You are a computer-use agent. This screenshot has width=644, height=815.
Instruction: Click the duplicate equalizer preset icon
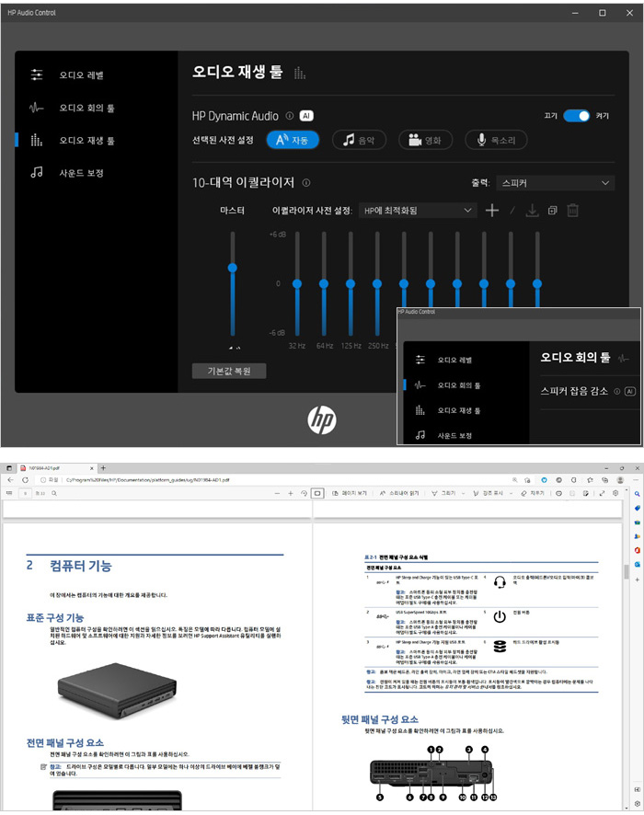[553, 211]
